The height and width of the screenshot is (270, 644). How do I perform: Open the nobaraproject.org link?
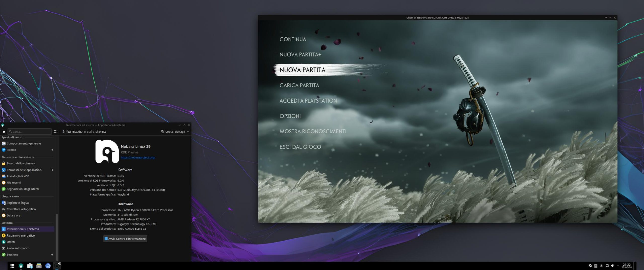tap(138, 158)
